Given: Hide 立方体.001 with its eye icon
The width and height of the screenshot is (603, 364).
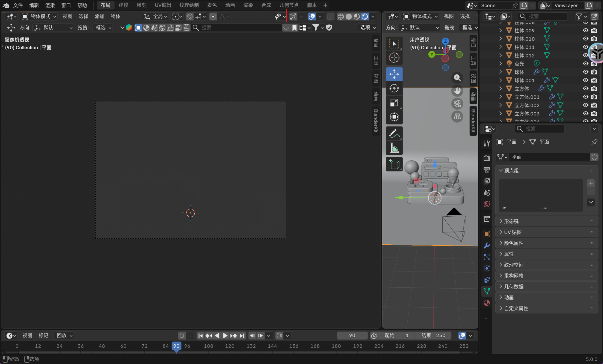Looking at the screenshot, I should [x=585, y=97].
